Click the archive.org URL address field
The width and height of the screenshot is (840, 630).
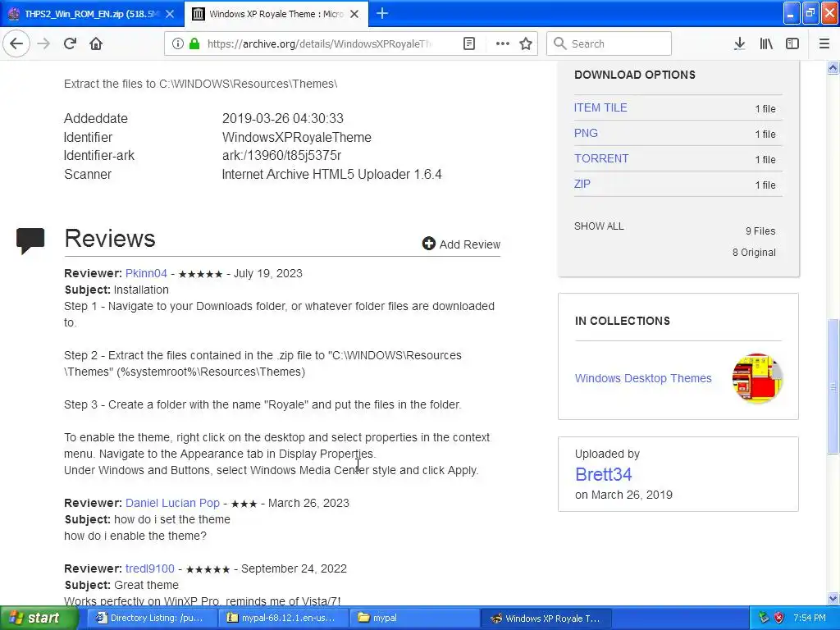click(x=319, y=43)
